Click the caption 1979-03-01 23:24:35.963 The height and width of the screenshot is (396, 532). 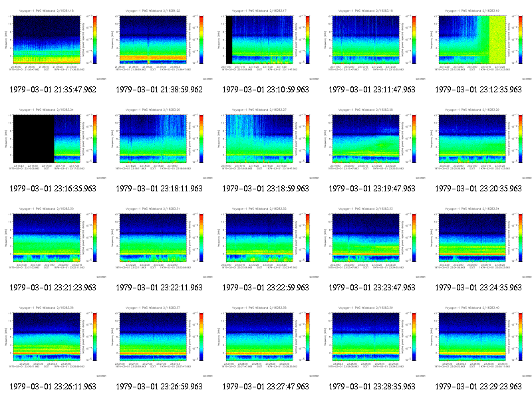478,288
